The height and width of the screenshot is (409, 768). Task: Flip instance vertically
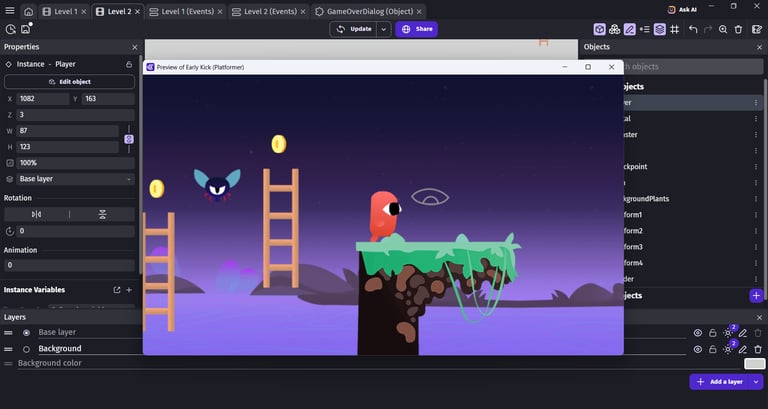102,215
